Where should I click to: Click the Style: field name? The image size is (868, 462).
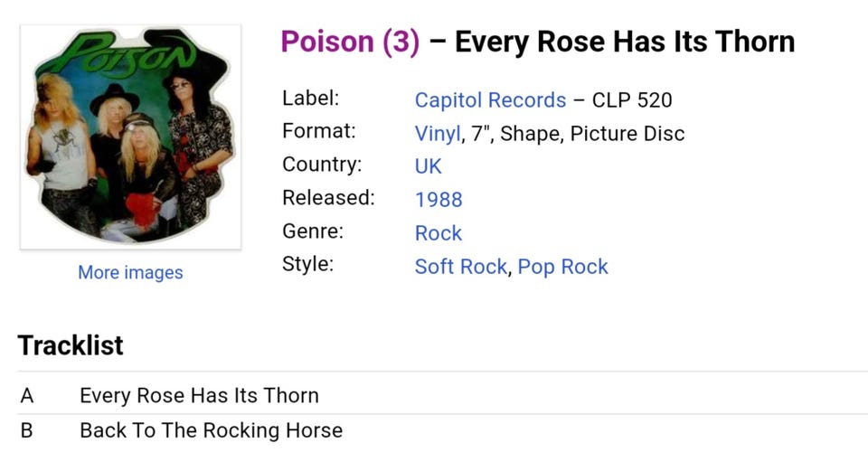coord(307,264)
